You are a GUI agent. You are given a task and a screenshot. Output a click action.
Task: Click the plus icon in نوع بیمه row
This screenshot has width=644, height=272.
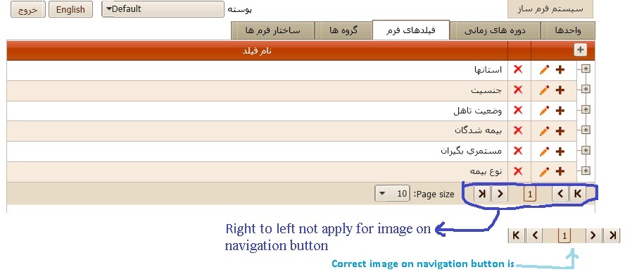click(x=560, y=171)
